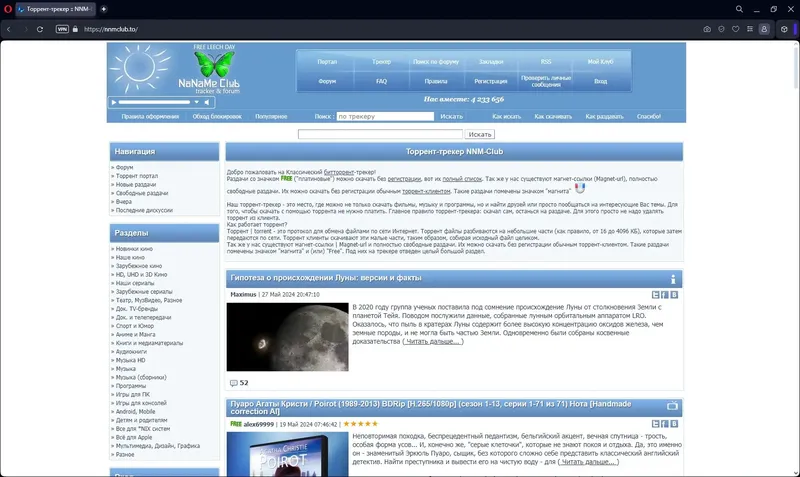Click the heart bookmark icon
The width and height of the screenshot is (800, 477).
point(736,29)
